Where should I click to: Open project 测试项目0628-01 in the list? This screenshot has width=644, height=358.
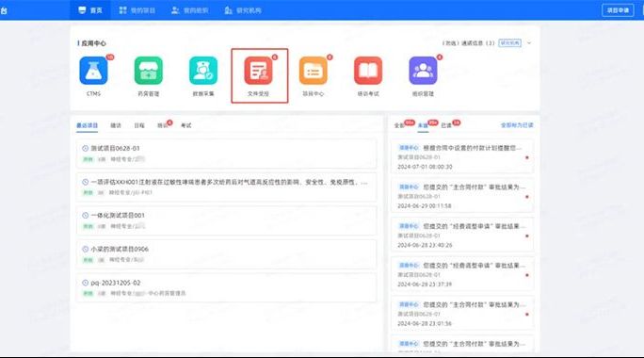pyautogui.click(x=226, y=154)
